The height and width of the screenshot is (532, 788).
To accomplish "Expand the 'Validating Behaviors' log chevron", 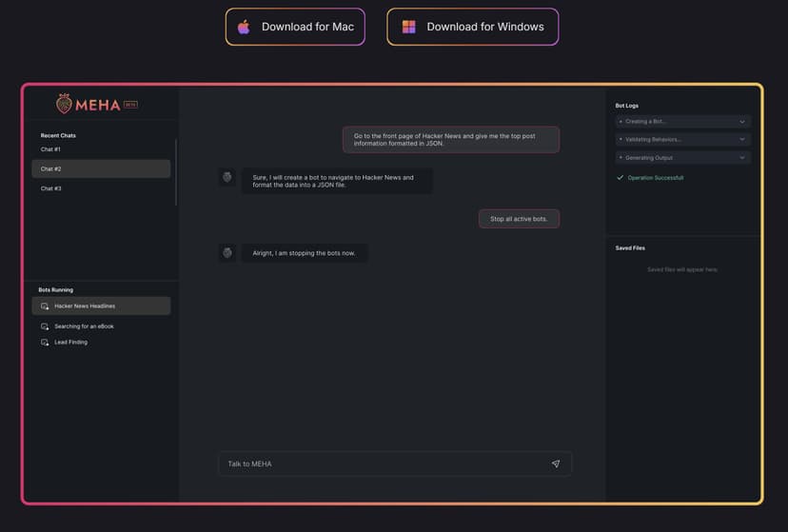I will click(742, 139).
